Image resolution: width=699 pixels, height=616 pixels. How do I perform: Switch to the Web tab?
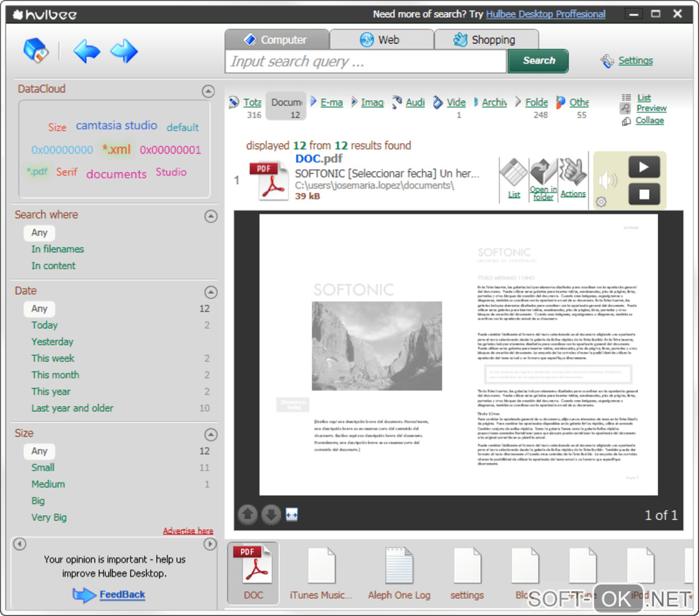tap(382, 40)
